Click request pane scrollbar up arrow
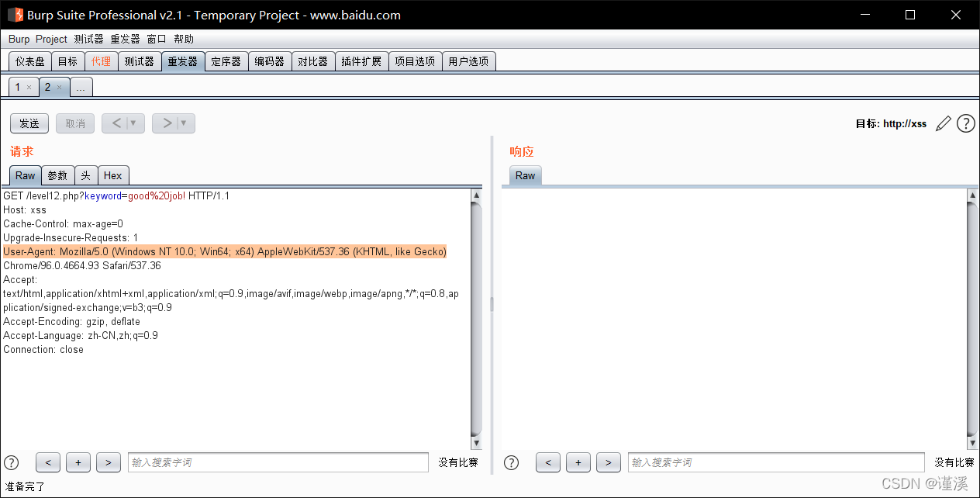The image size is (980, 498). tap(476, 195)
